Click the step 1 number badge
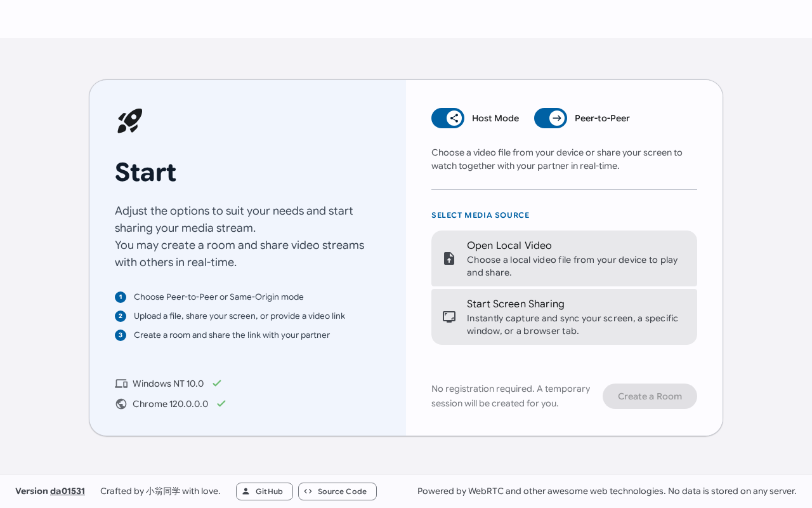Viewport: 812px width, 508px height. coord(121,297)
